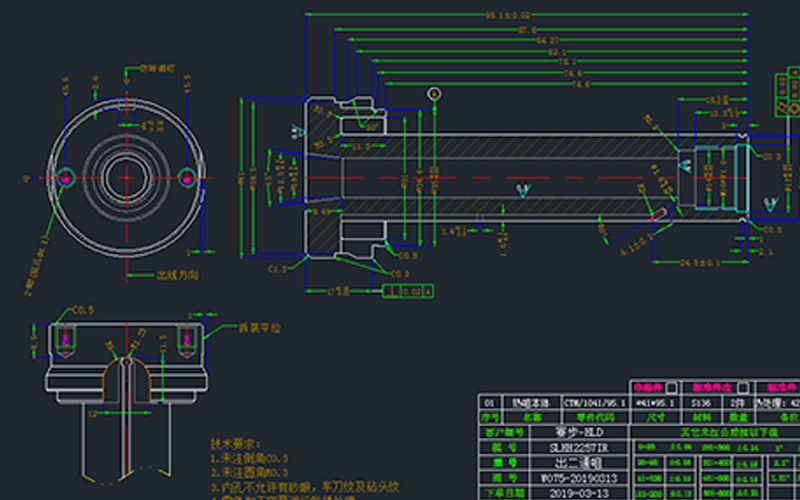Tick the checkbox after the first magenta label
800x500 pixels.
tap(671, 388)
